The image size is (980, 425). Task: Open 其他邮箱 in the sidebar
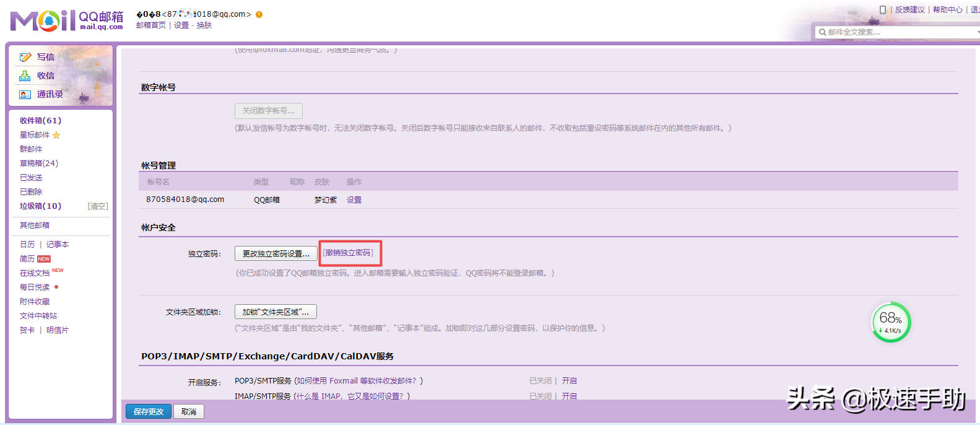(35, 226)
